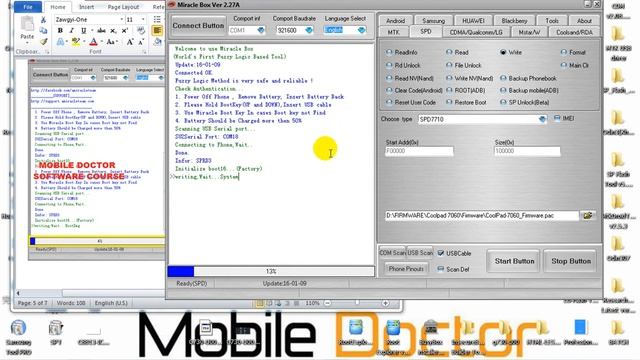The height and width of the screenshot is (360, 640).
Task: Click the Start Button
Action: point(514,261)
